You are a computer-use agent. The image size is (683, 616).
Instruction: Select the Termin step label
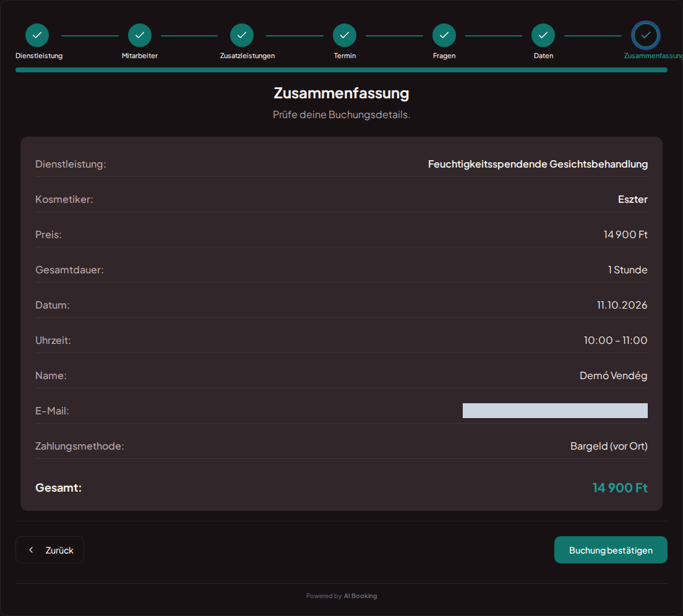point(345,56)
